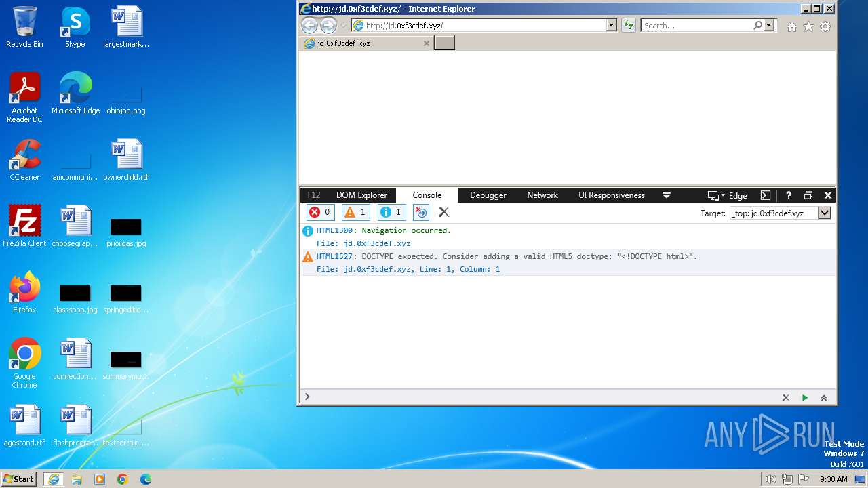The image size is (868, 488).
Task: Unpin developer tools into separate window
Action: coord(808,195)
